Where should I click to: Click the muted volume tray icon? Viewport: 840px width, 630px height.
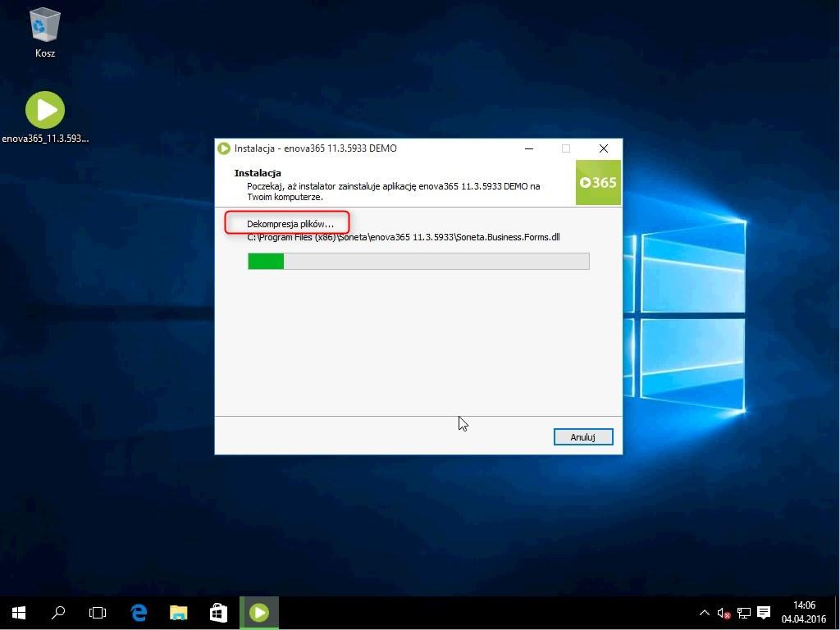(724, 613)
